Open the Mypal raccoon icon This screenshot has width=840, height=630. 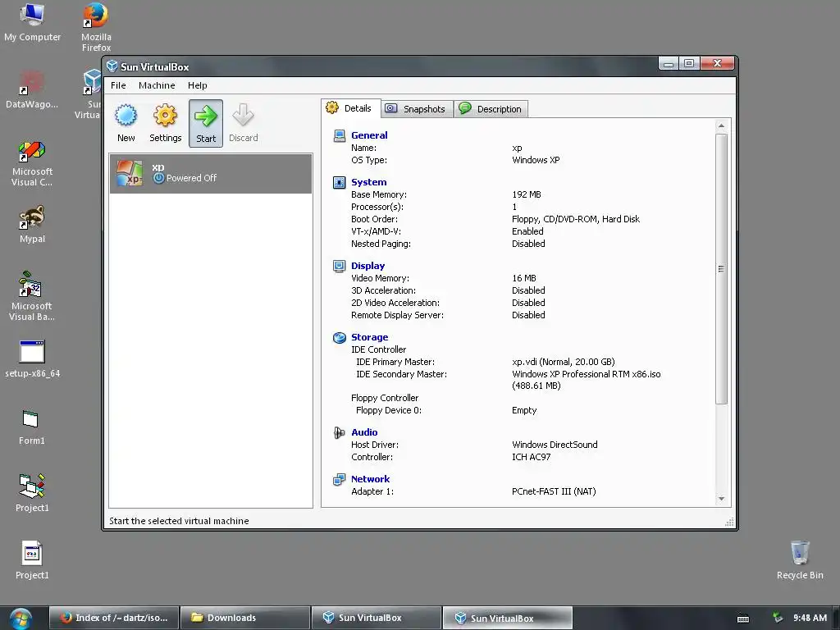click(x=32, y=225)
